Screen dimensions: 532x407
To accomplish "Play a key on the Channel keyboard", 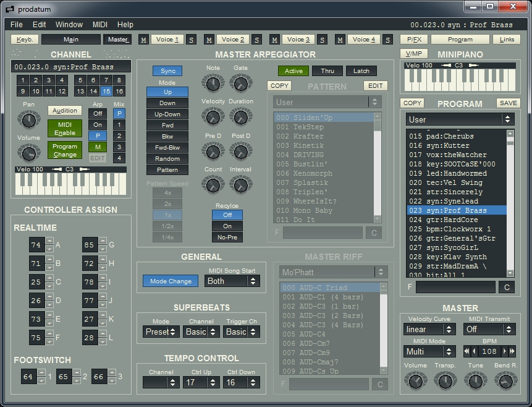I will pos(70,184).
